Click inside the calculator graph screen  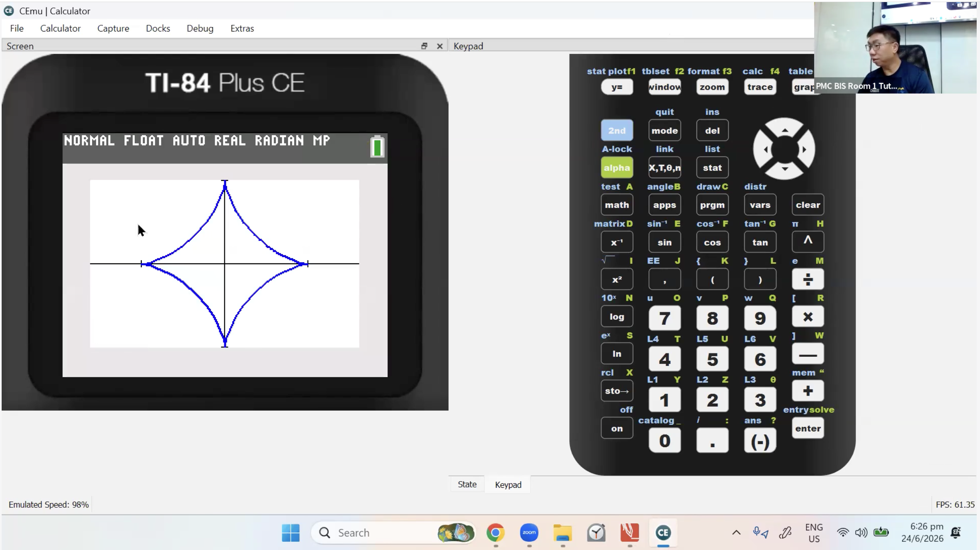point(224,264)
